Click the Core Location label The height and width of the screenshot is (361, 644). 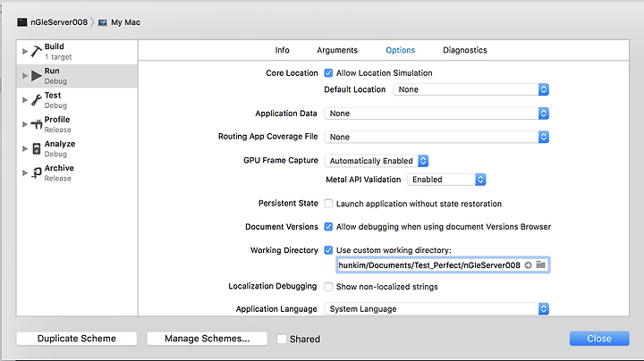pos(292,73)
